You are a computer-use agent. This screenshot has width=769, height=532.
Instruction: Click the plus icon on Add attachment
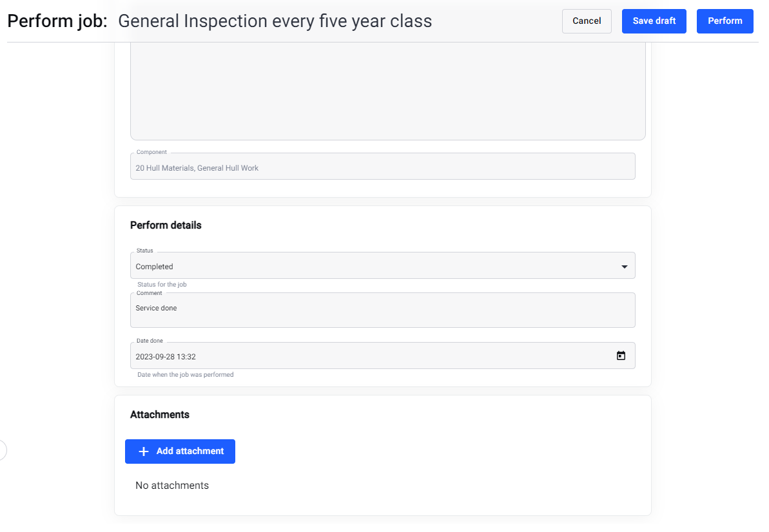pos(143,451)
